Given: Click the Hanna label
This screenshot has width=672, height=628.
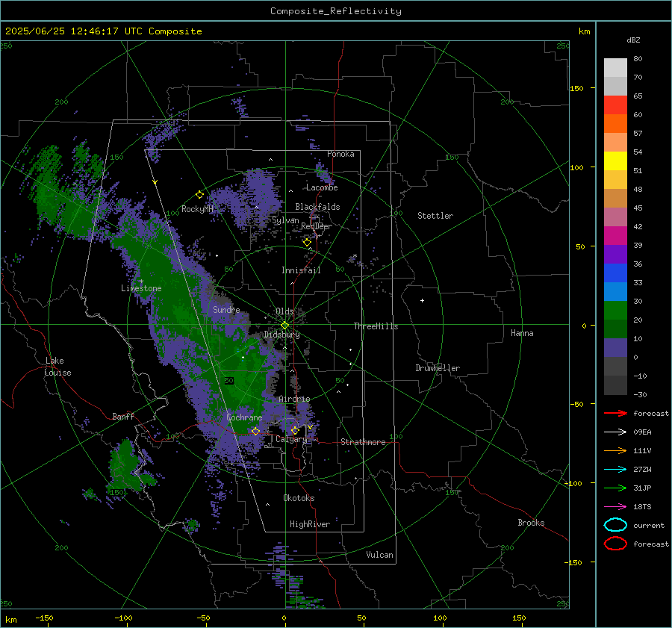Looking at the screenshot, I should click(522, 333).
